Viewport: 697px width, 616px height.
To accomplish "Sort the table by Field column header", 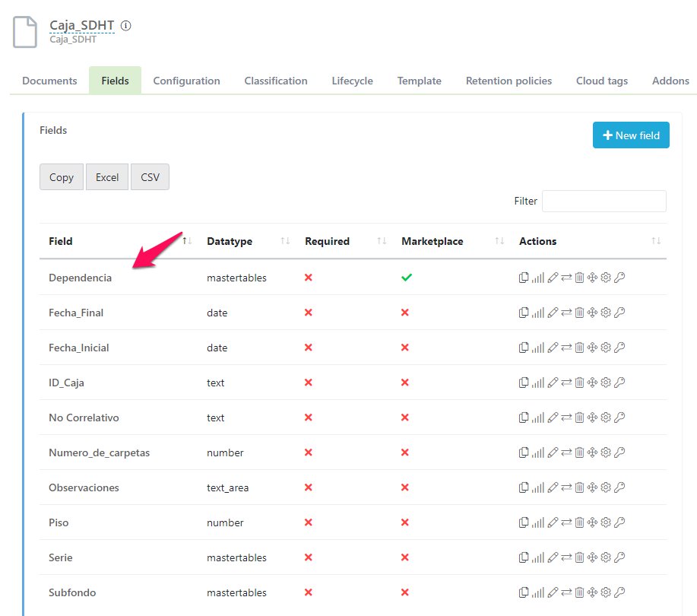I will click(61, 241).
